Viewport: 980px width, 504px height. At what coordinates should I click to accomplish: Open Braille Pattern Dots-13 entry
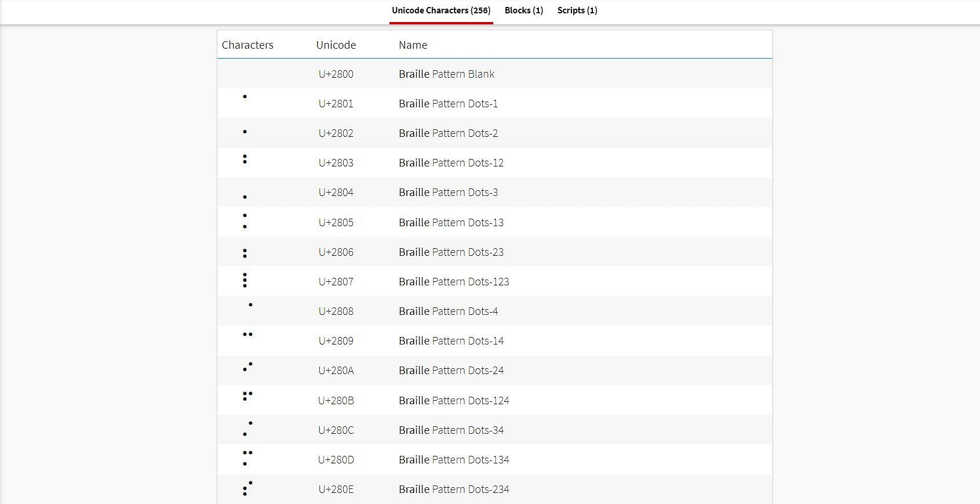point(451,222)
